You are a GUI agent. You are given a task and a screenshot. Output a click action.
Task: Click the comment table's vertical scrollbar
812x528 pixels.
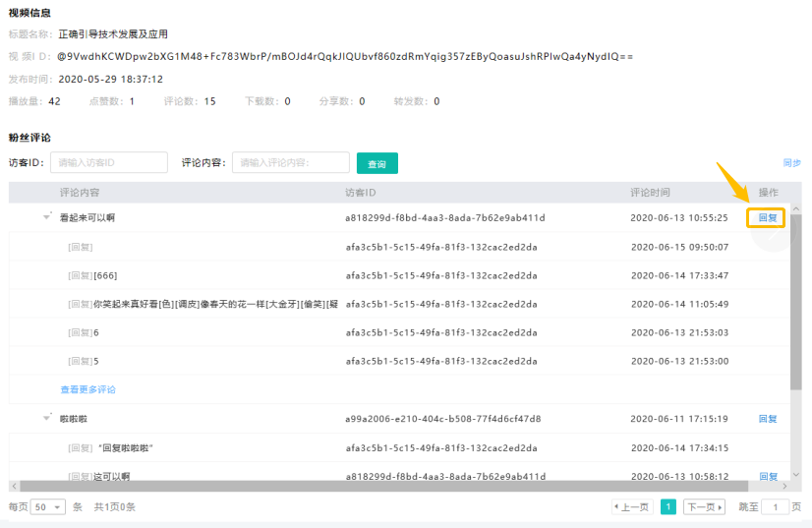pyautogui.click(x=796, y=295)
